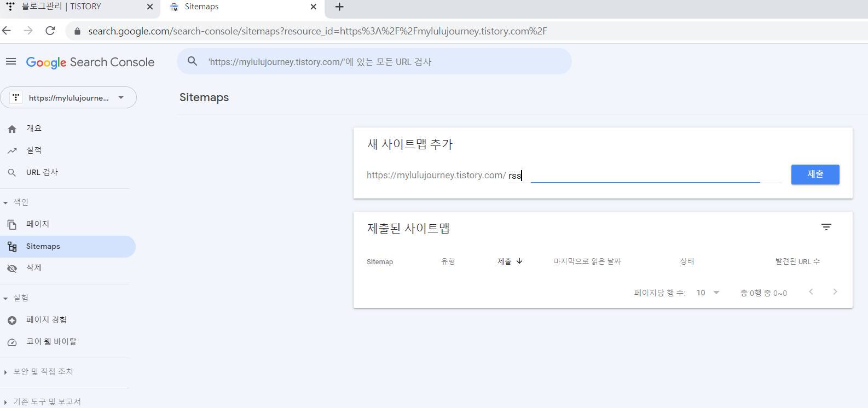The width and height of the screenshot is (868, 408).
Task: Go to the previous page of sitemaps table
Action: [811, 292]
